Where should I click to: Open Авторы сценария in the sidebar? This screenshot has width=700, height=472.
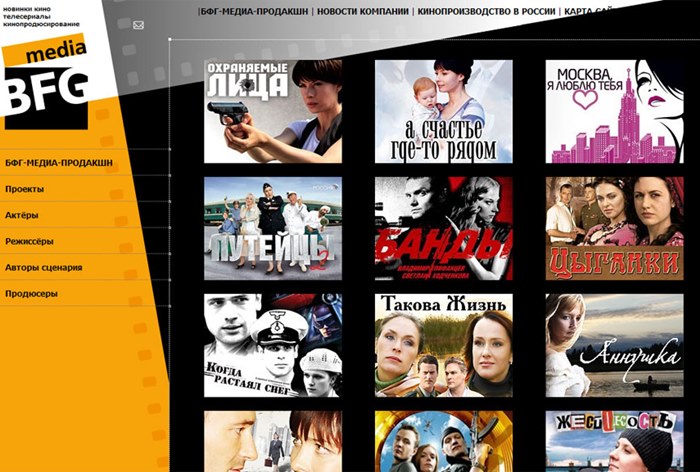tap(44, 268)
